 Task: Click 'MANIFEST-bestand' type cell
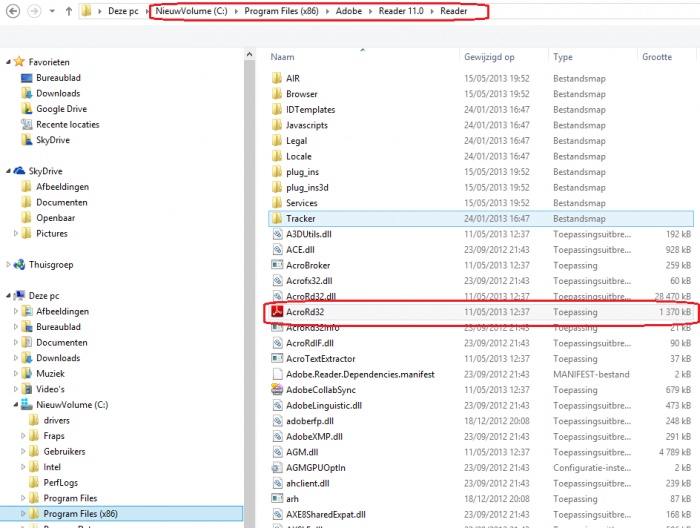[591, 374]
